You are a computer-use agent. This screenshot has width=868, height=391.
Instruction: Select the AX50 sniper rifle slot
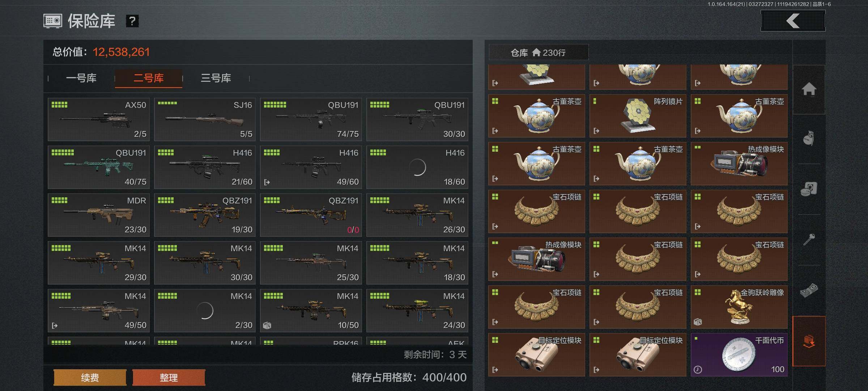tap(98, 119)
